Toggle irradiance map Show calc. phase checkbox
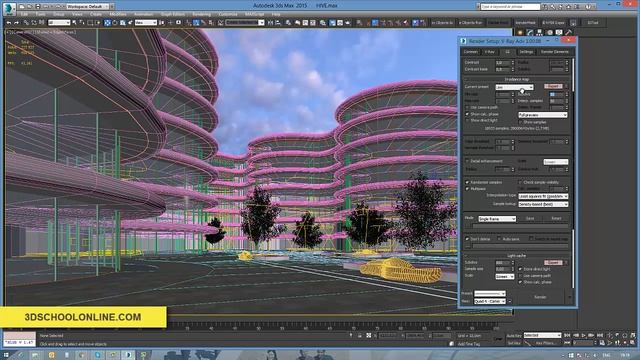 click(x=467, y=114)
